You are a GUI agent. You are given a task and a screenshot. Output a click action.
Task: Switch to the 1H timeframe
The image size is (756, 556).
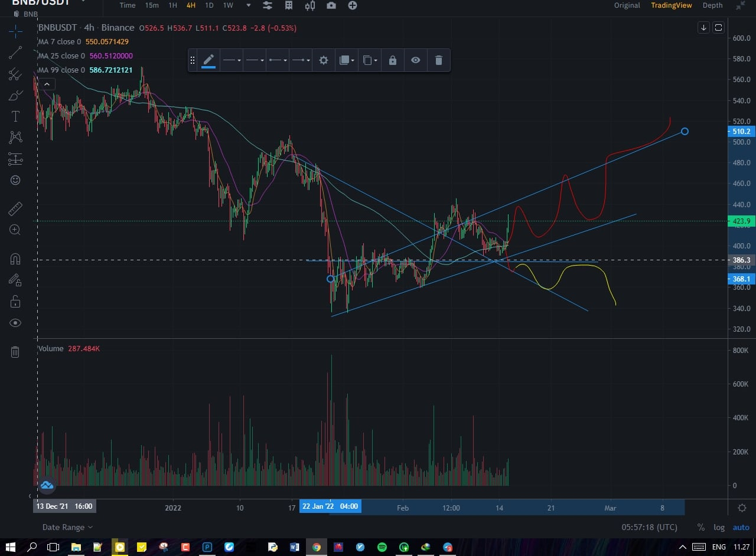click(x=172, y=5)
